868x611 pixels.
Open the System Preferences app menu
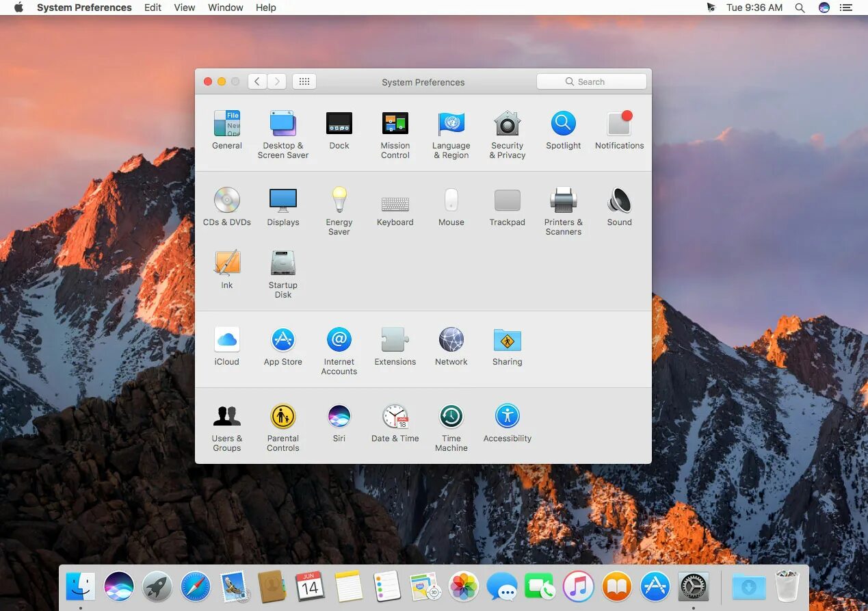pyautogui.click(x=84, y=8)
